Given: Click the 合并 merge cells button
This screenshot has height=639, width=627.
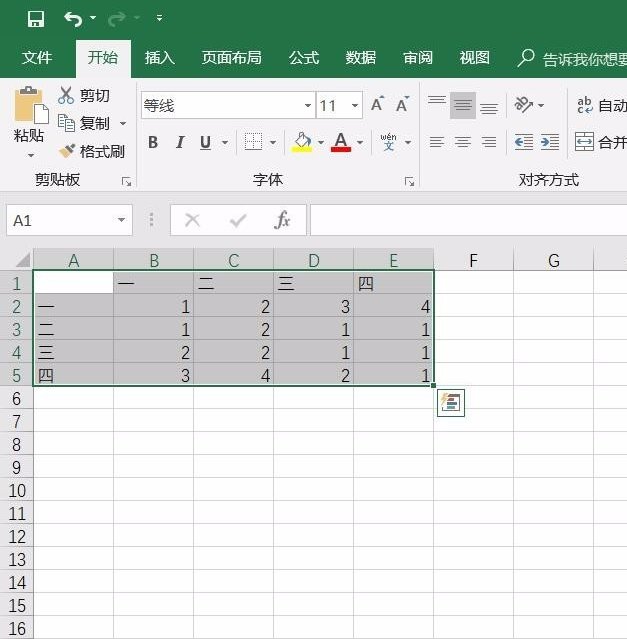Looking at the screenshot, I should pos(601,142).
